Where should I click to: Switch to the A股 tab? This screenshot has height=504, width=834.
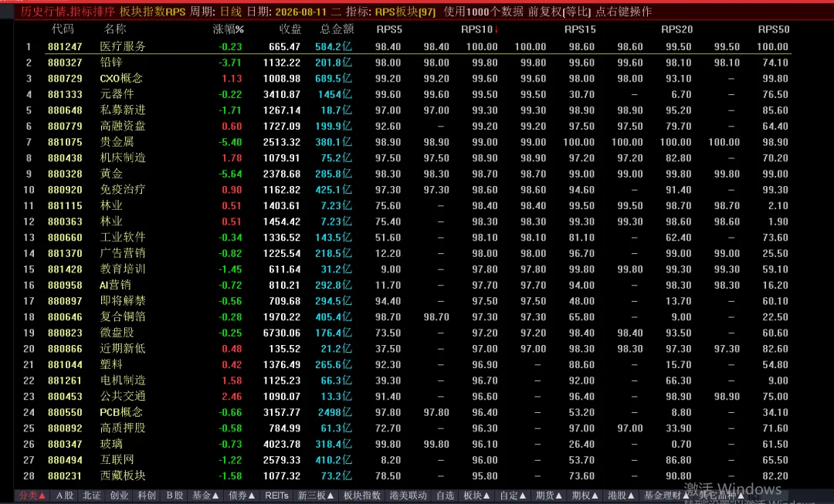(64, 496)
